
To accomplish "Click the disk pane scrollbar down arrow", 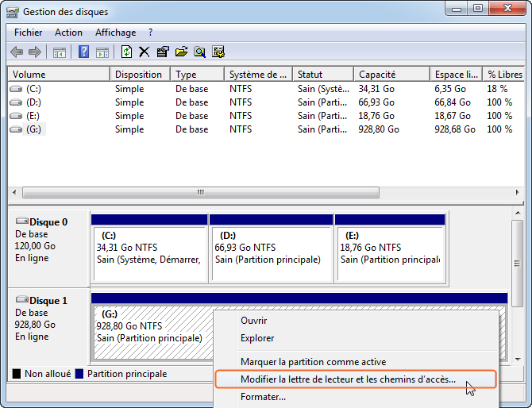I will tap(518, 359).
